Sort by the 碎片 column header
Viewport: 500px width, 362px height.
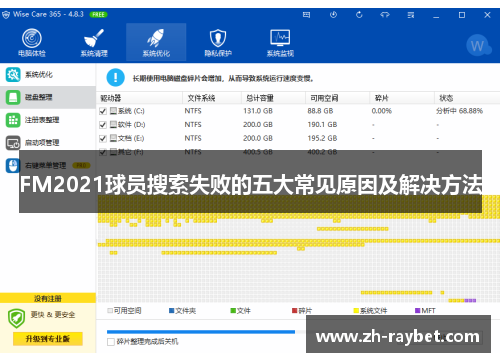point(402,98)
